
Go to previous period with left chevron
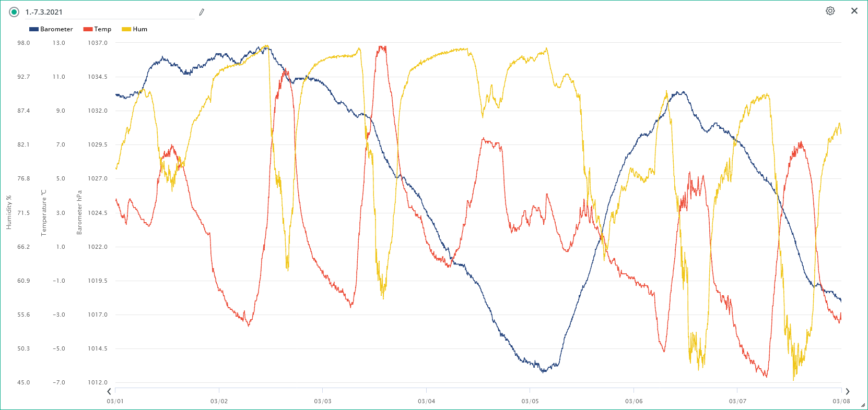point(109,391)
